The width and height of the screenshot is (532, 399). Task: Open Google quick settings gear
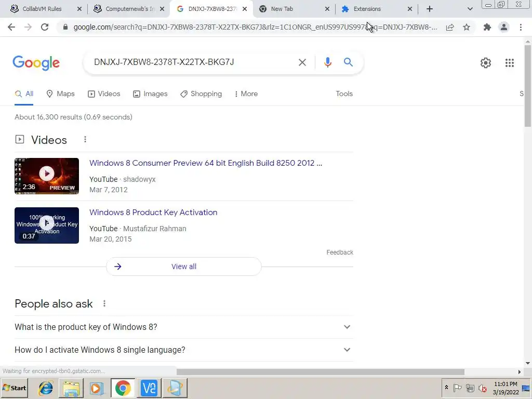[486, 63]
